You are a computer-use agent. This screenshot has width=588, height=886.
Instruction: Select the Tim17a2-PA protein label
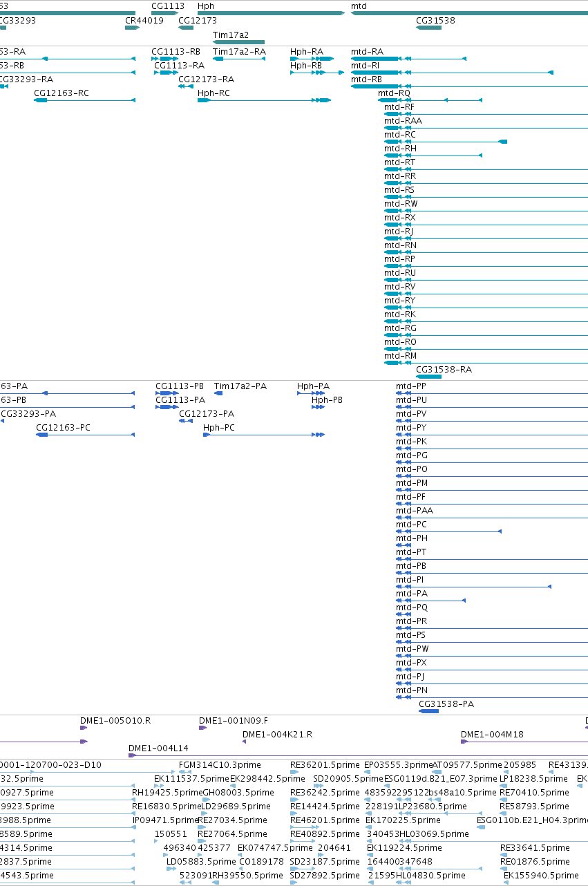240,386
